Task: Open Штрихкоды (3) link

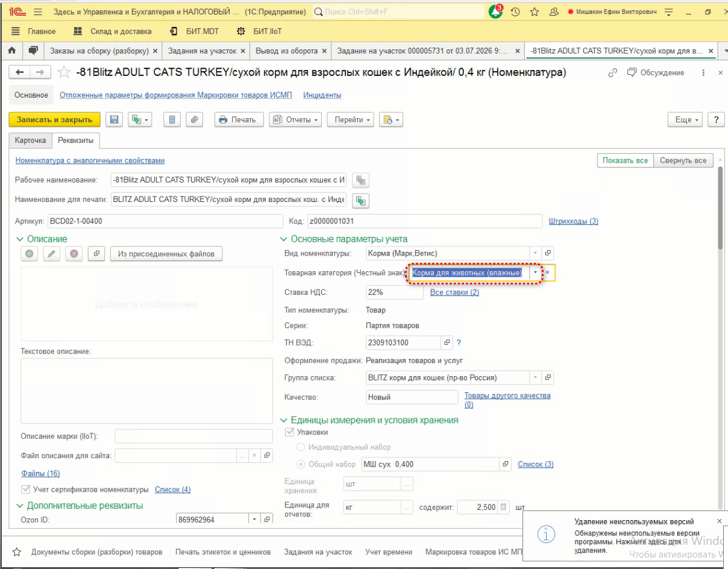Action: coord(573,221)
